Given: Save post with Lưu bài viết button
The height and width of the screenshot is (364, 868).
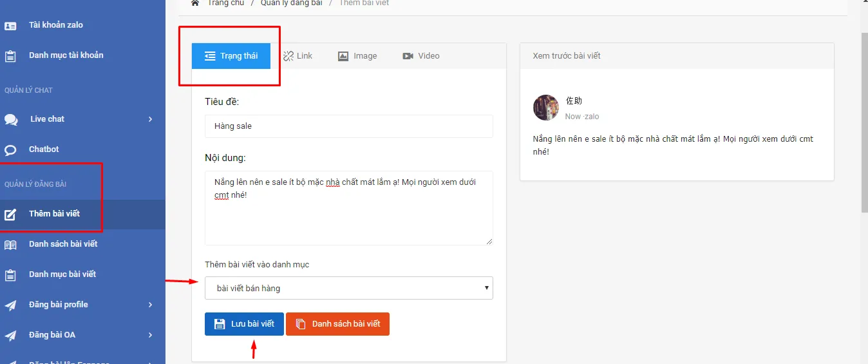Looking at the screenshot, I should click(x=244, y=324).
